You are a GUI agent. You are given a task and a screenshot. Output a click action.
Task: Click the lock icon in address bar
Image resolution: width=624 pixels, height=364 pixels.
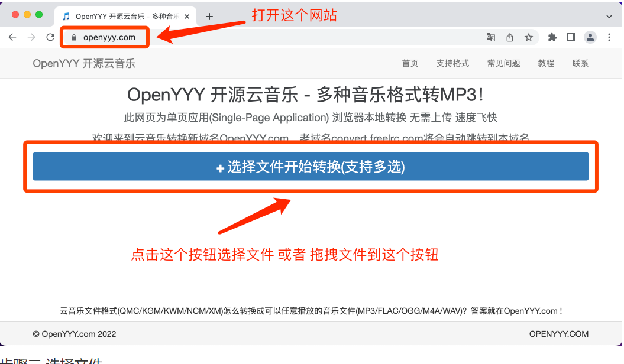(73, 37)
